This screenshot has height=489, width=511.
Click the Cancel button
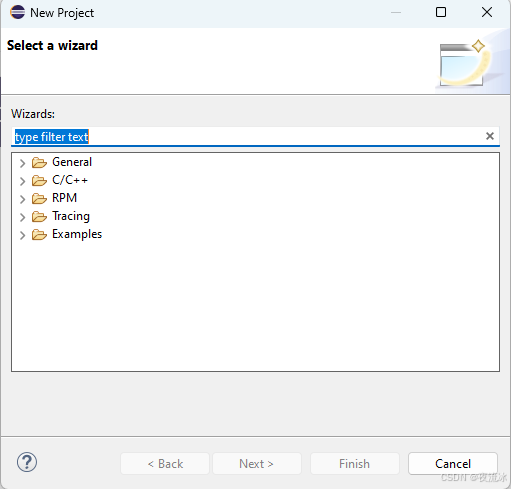[453, 463]
